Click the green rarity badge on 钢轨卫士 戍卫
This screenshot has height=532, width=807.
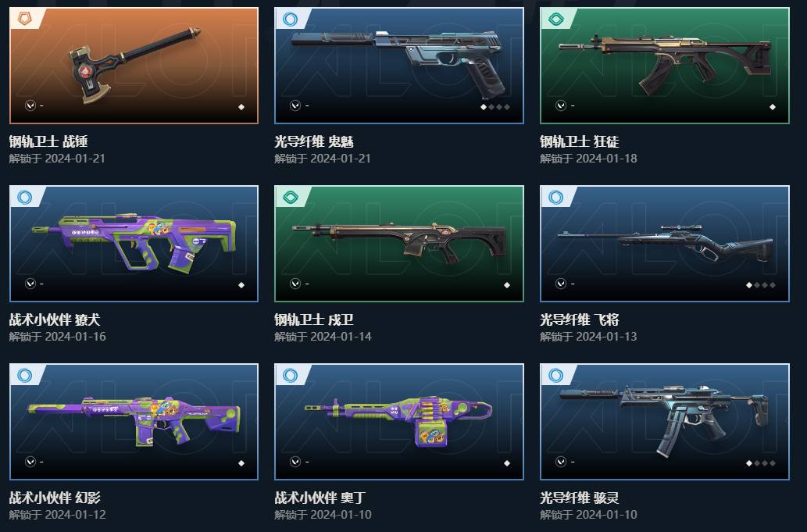click(291, 197)
